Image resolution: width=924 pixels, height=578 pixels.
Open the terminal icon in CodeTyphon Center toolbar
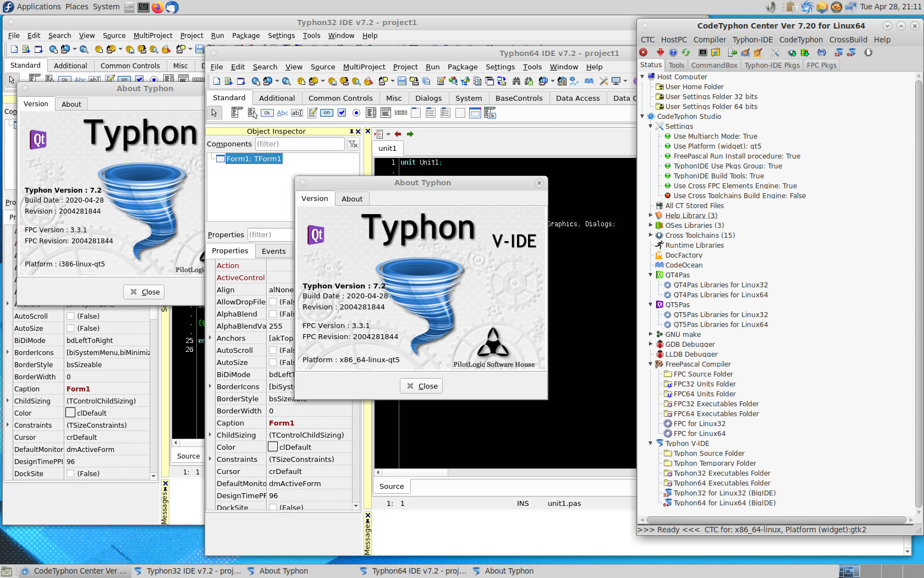(x=703, y=52)
